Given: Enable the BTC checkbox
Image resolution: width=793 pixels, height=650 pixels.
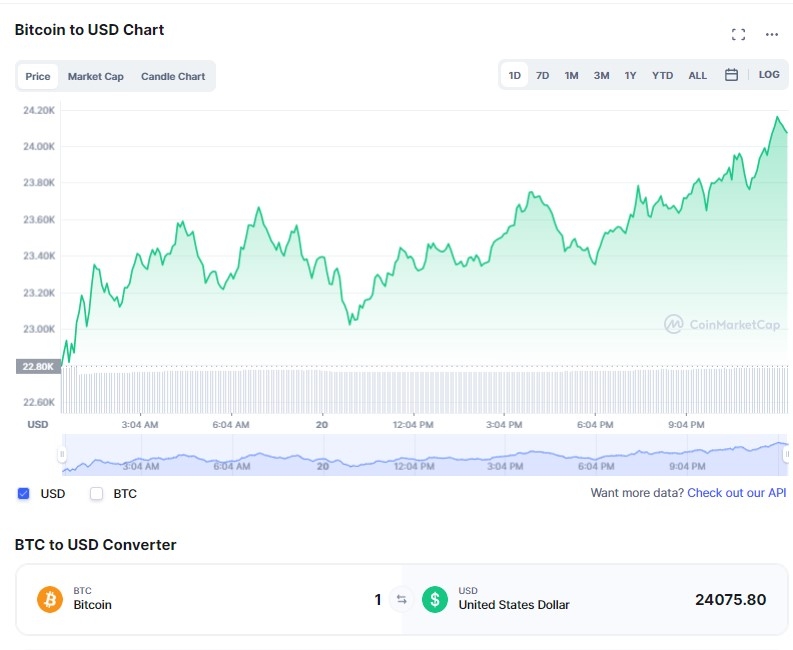Looking at the screenshot, I should tap(97, 493).
